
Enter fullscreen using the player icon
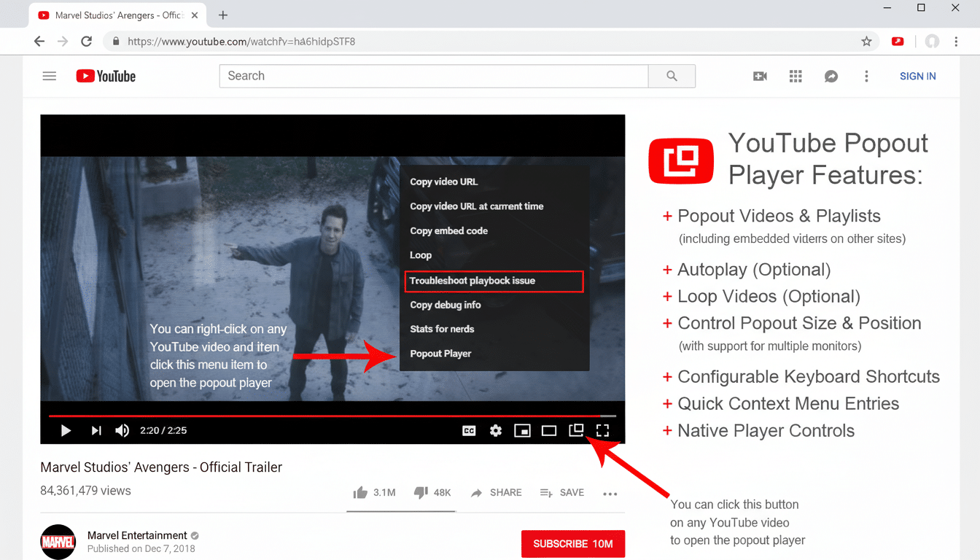(x=602, y=430)
